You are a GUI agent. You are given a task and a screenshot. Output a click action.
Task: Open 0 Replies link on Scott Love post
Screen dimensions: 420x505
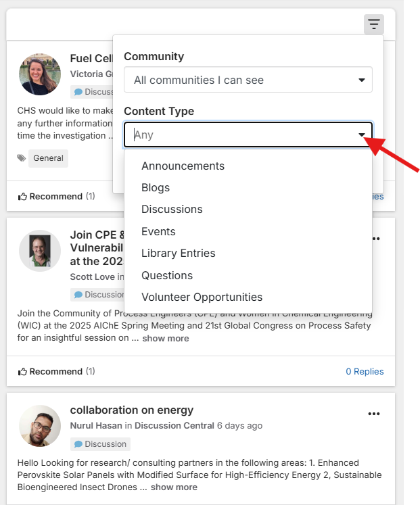point(365,372)
